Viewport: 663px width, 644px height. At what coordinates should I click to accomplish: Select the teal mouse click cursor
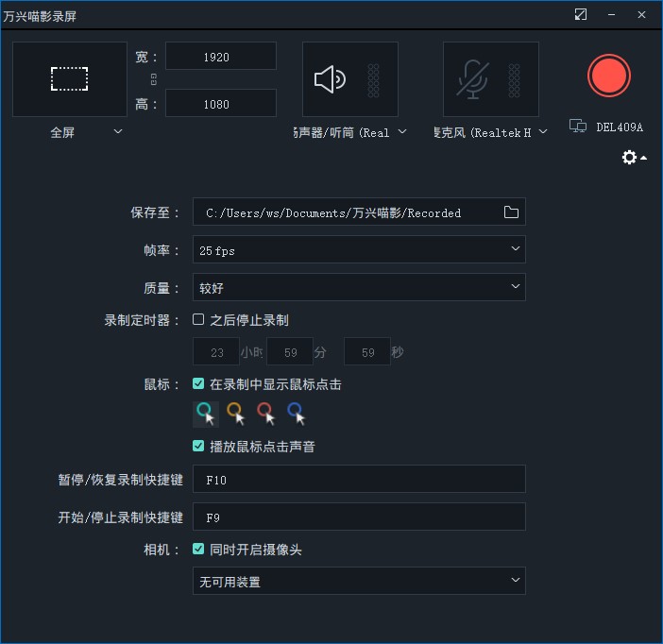pyautogui.click(x=206, y=414)
